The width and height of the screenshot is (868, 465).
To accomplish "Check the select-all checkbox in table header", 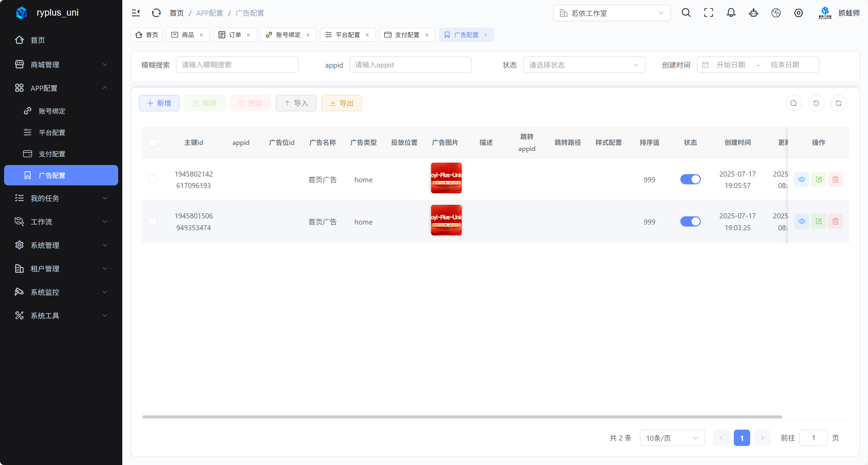I will point(153,143).
